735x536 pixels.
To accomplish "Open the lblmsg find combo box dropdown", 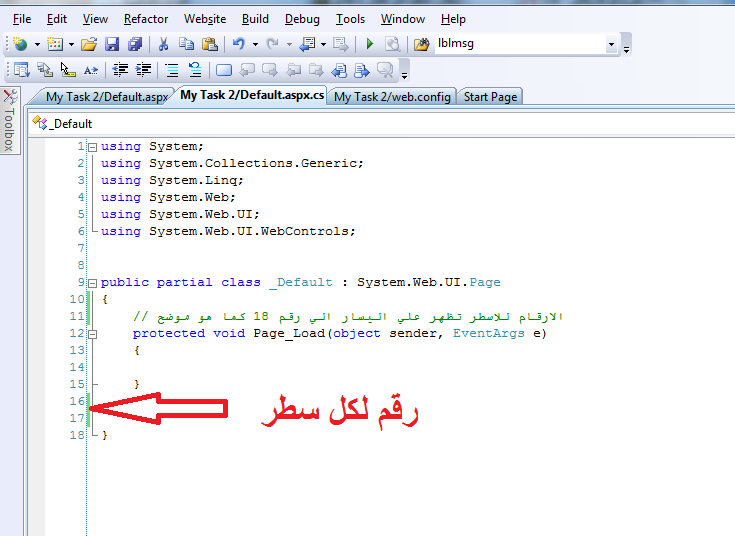I will click(611, 45).
